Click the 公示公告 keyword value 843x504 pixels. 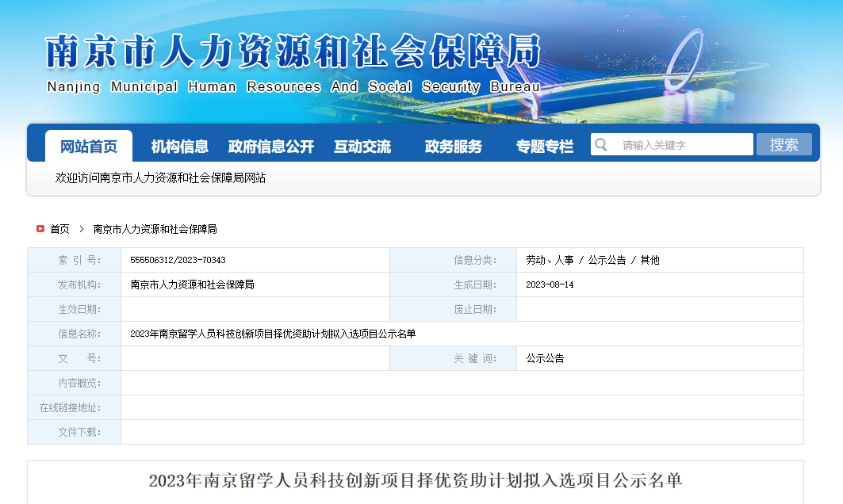coord(546,358)
